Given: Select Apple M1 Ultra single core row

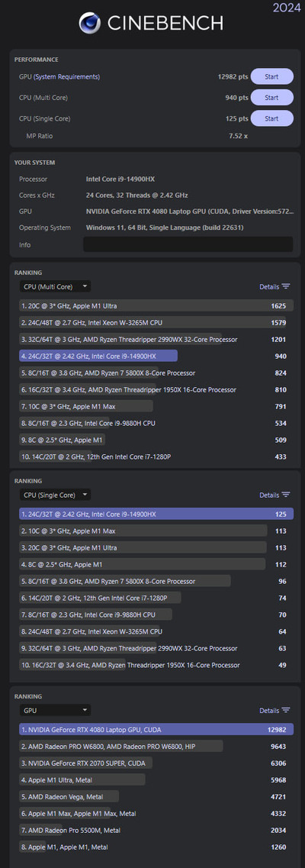Looking at the screenshot, I should pos(156,547).
